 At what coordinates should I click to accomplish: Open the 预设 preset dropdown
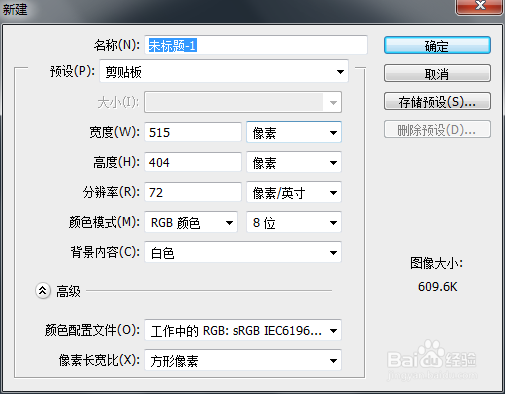(x=224, y=71)
